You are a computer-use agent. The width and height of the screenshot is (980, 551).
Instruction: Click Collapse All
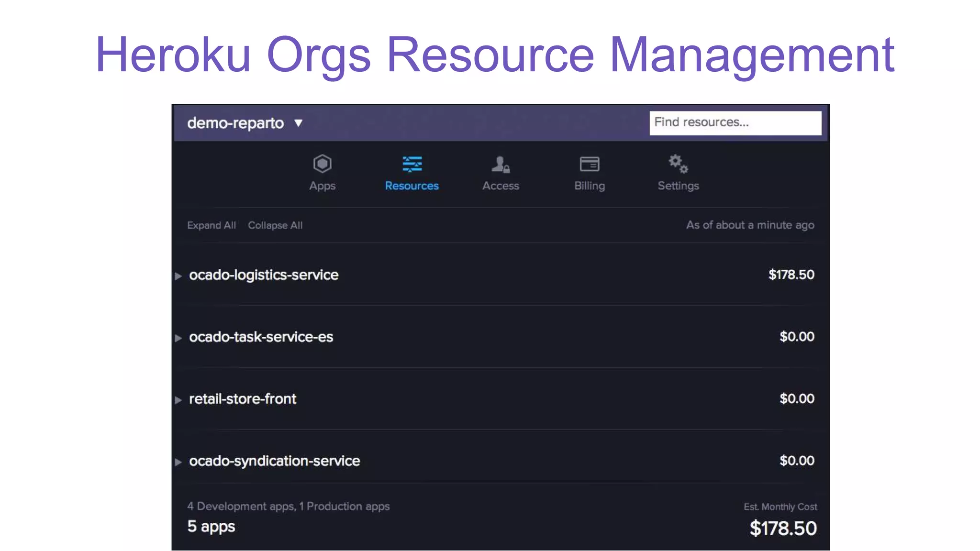coord(275,225)
